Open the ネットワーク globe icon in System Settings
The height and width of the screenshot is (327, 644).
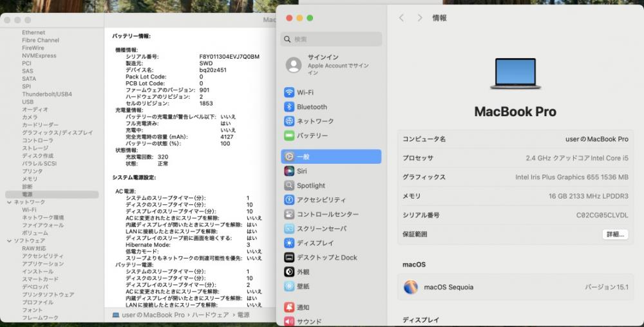[x=289, y=121]
